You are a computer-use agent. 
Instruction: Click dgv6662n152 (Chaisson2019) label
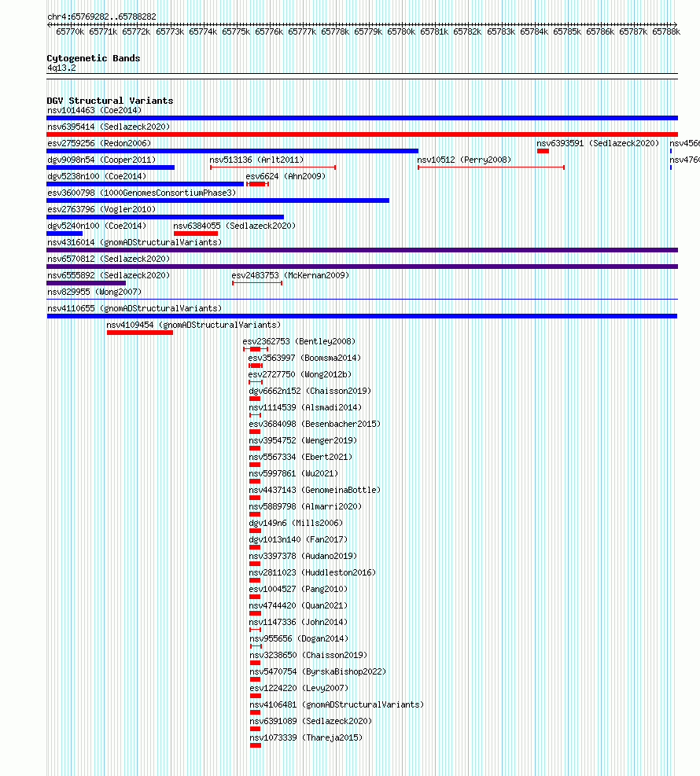[310, 391]
